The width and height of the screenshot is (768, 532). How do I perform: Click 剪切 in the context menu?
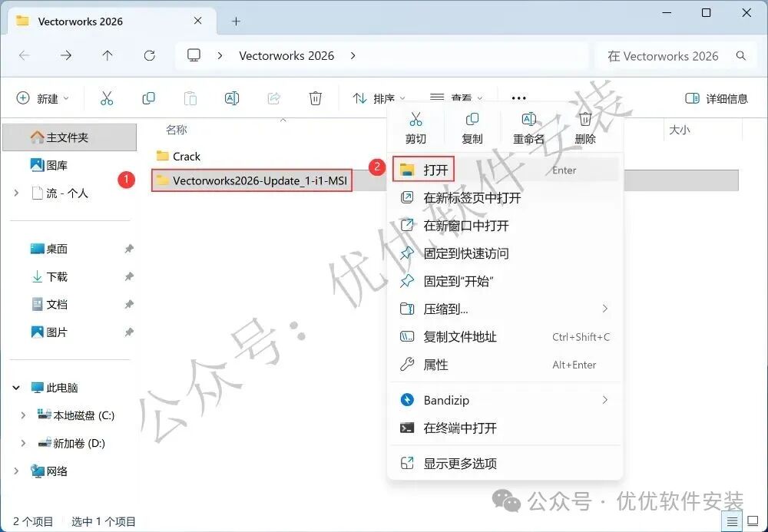pos(415,128)
